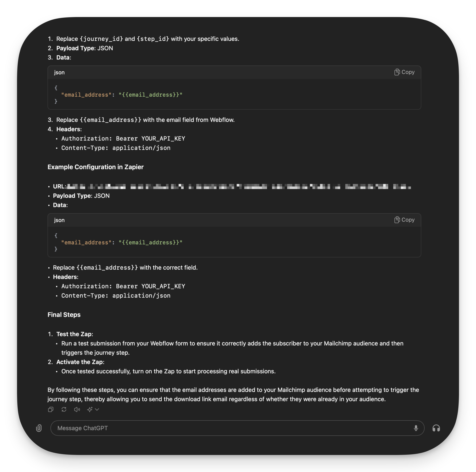476x472 pixels.
Task: Copy the first json code block
Action: pyautogui.click(x=404, y=72)
